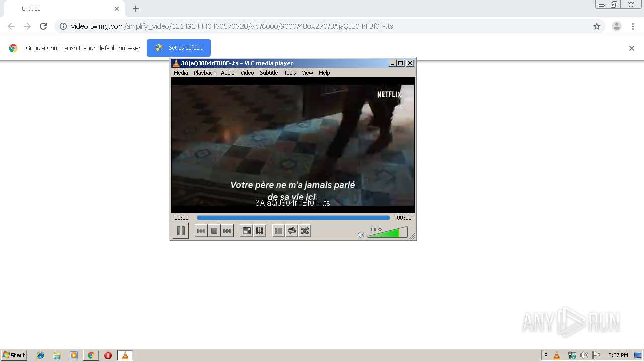Open the VLC Subtitle menu
The height and width of the screenshot is (362, 644).
[x=269, y=73]
